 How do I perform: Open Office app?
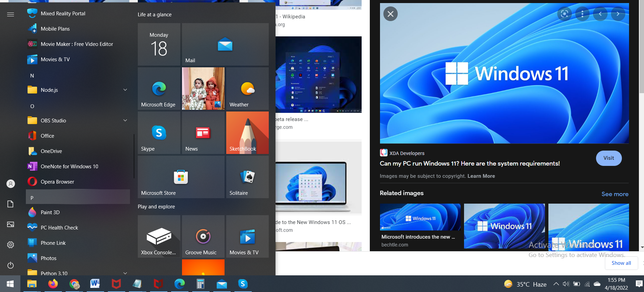[78, 136]
